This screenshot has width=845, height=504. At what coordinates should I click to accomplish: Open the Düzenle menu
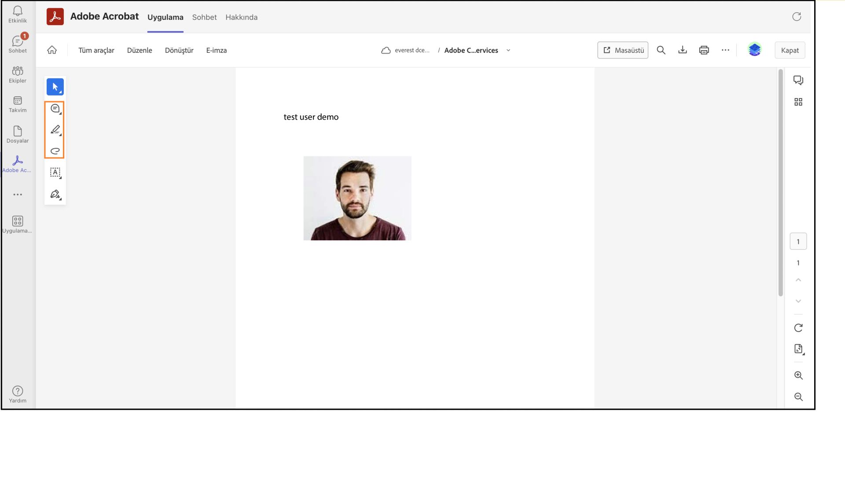coord(140,50)
